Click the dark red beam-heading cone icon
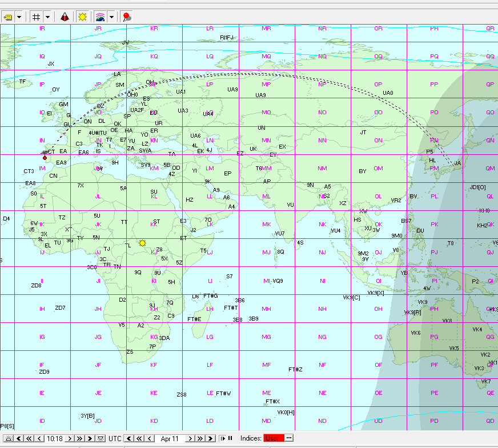The image size is (498, 448). [65, 17]
